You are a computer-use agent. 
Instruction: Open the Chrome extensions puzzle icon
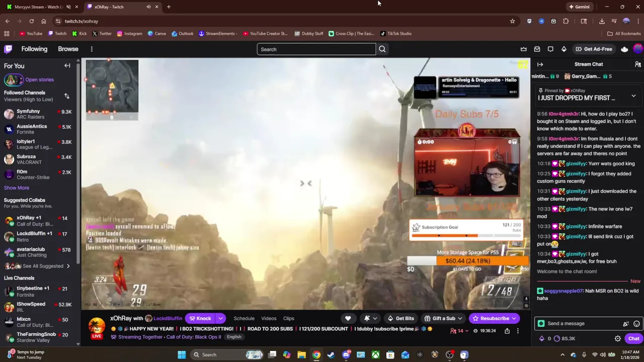tap(566, 21)
